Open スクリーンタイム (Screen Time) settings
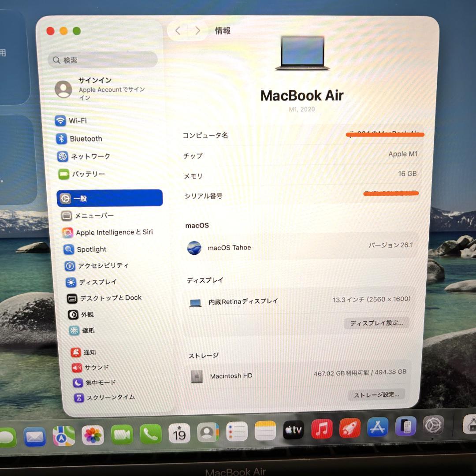 click(x=103, y=397)
